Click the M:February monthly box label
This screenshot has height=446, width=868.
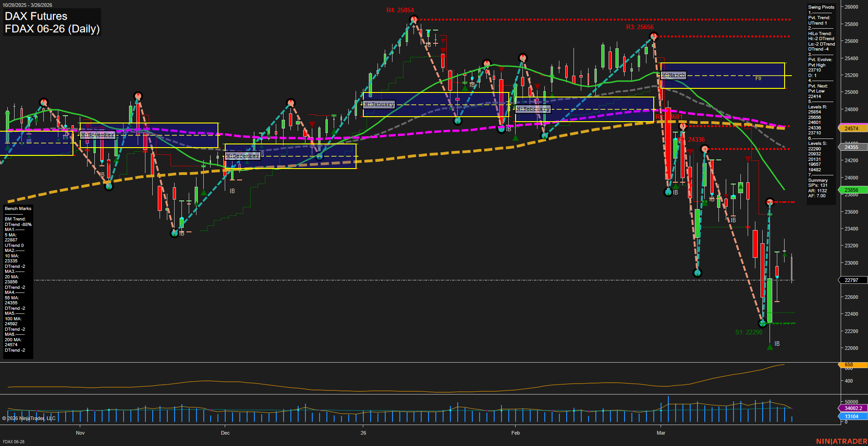click(x=533, y=109)
